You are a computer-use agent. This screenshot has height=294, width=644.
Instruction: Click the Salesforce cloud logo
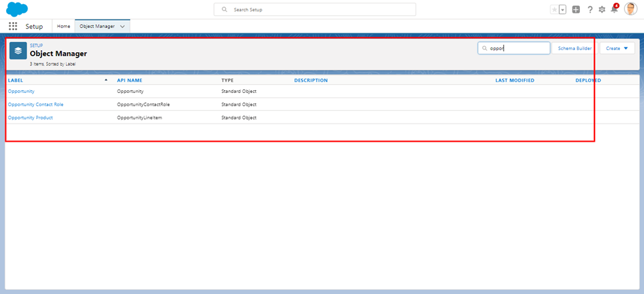pyautogui.click(x=17, y=9)
